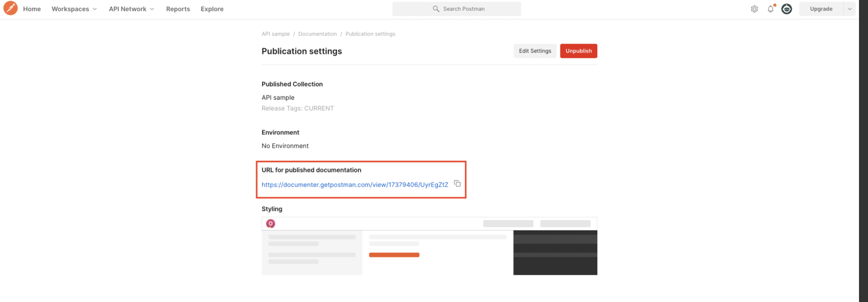868x302 pixels.
Task: Click the red Unpublish button
Action: tap(578, 51)
